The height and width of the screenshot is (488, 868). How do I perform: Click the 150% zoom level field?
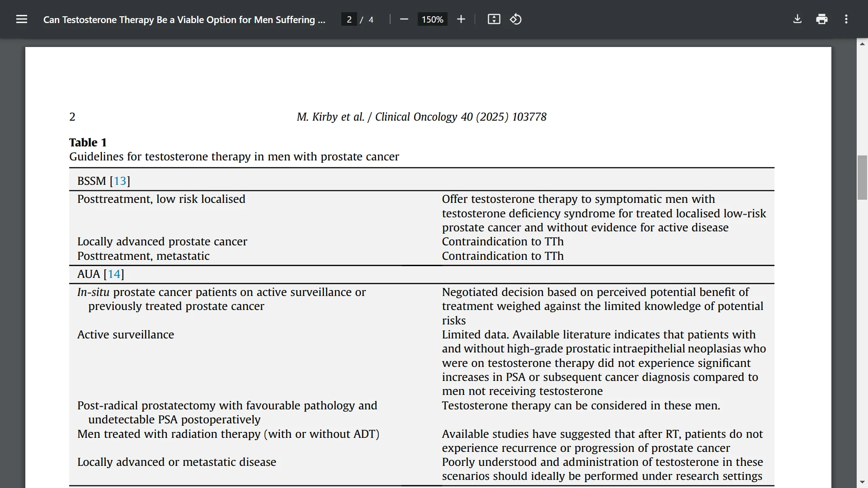point(432,19)
